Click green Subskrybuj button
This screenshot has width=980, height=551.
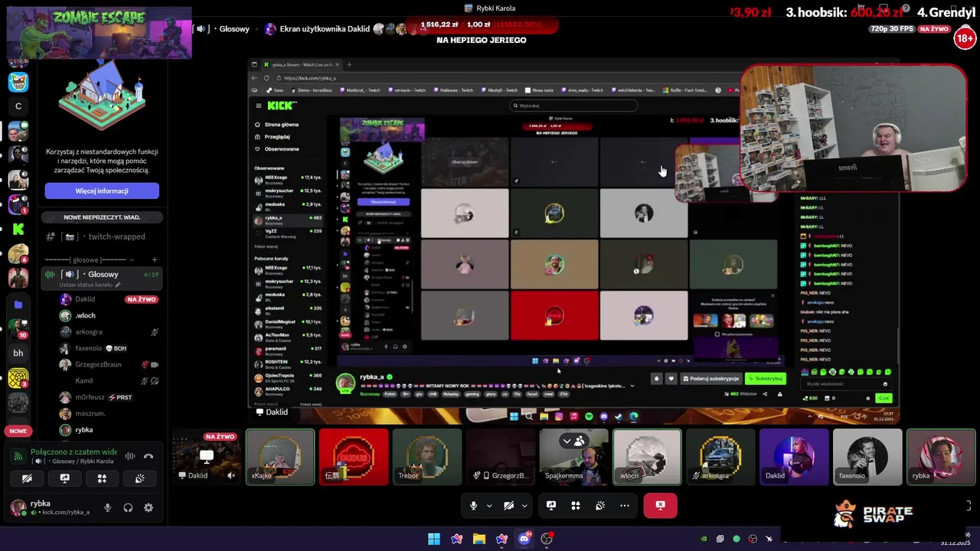tap(766, 378)
